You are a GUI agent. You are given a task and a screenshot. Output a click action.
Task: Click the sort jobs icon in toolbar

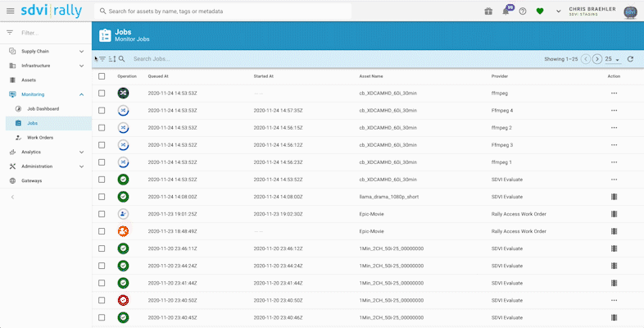[112, 59]
